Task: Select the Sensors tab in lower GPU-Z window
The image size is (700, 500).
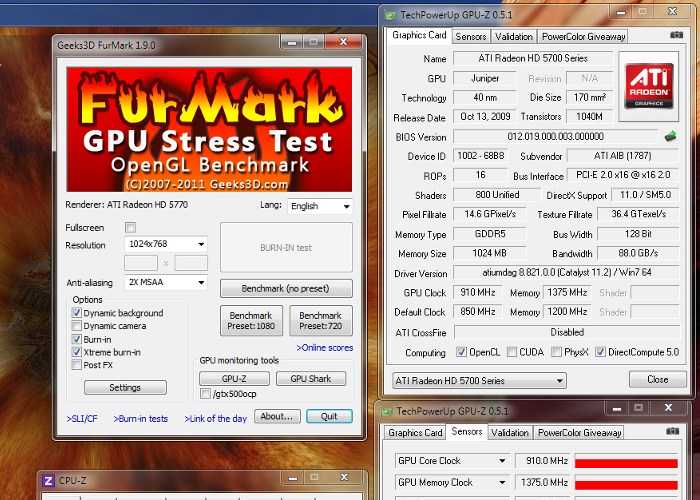Action: pos(467,431)
